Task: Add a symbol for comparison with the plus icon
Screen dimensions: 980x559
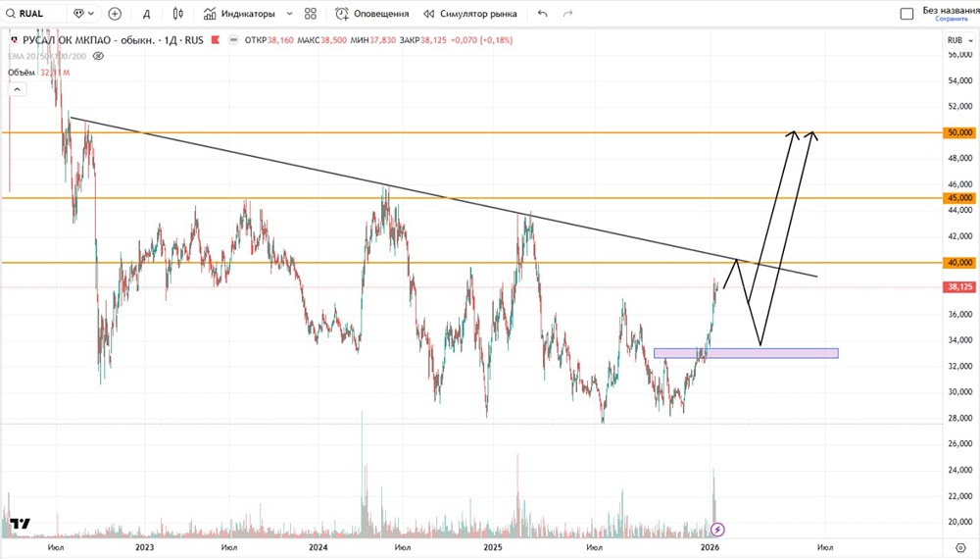Action: click(115, 13)
